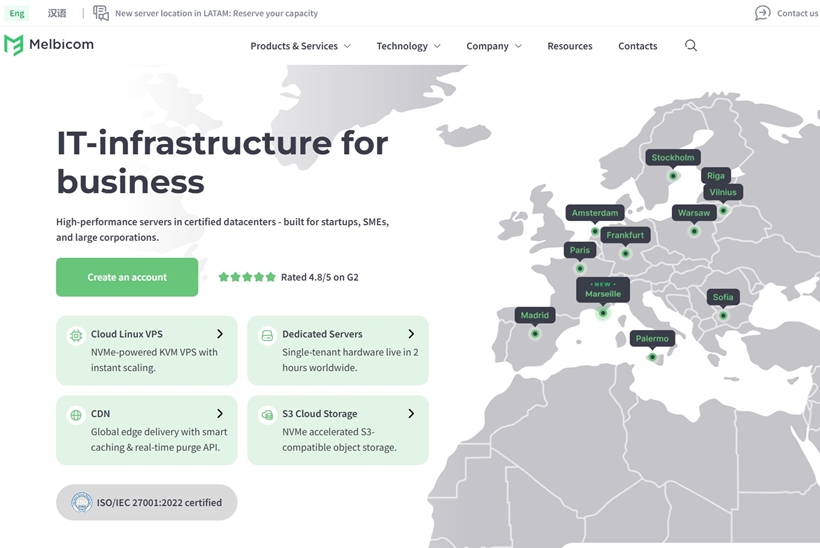Viewport: 820px width, 548px height.
Task: Click the Amsterdam map label
Action: coord(595,213)
